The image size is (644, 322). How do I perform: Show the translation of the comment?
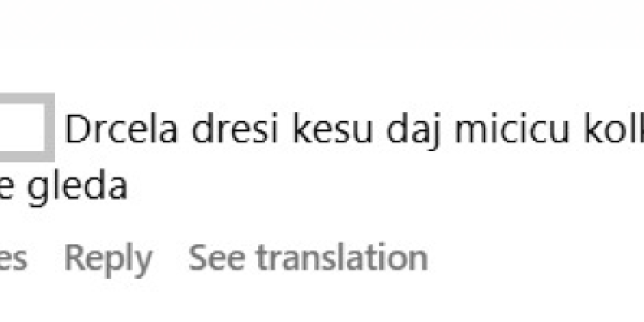pos(308,258)
